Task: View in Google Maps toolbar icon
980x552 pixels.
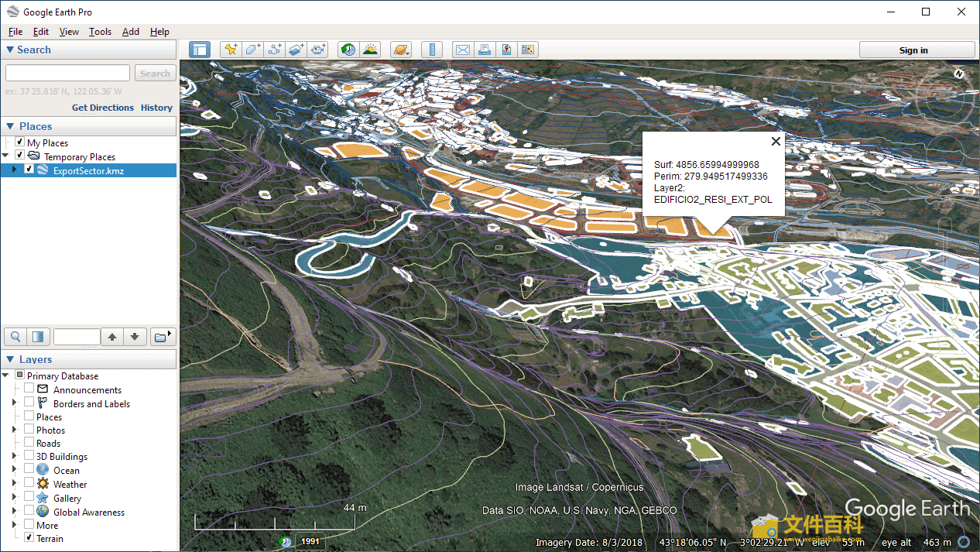Action: [528, 50]
